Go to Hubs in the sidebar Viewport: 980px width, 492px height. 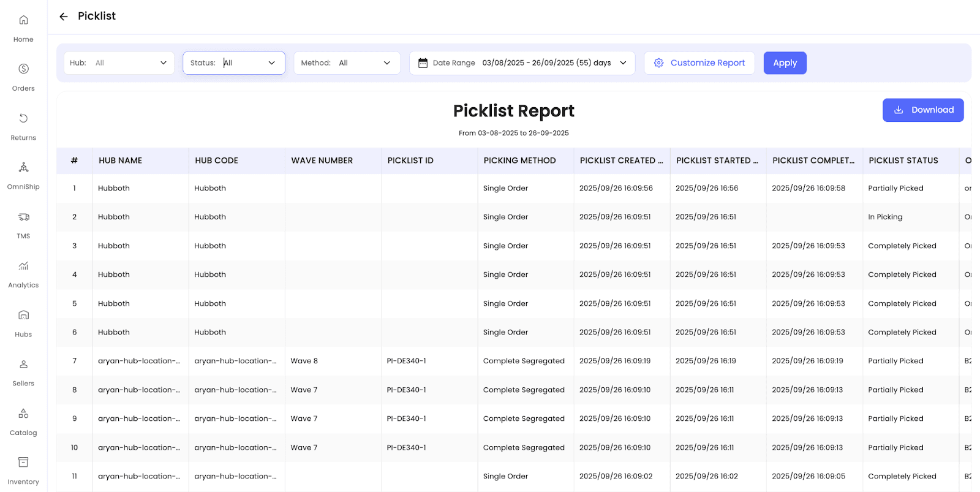point(23,322)
